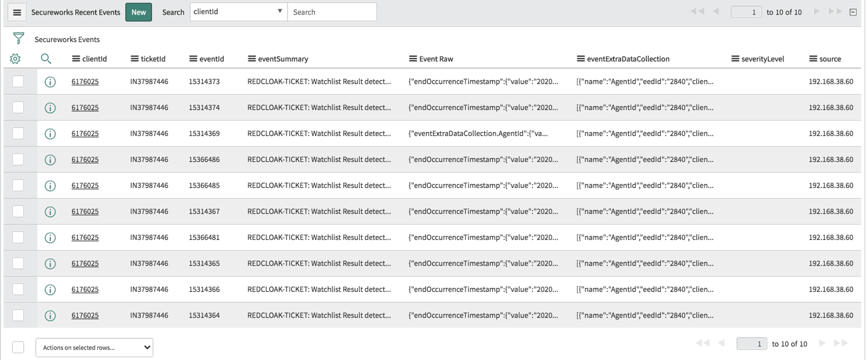Open the clientId search field dropdown
Viewport: 868px width, 360px height.
pos(238,12)
